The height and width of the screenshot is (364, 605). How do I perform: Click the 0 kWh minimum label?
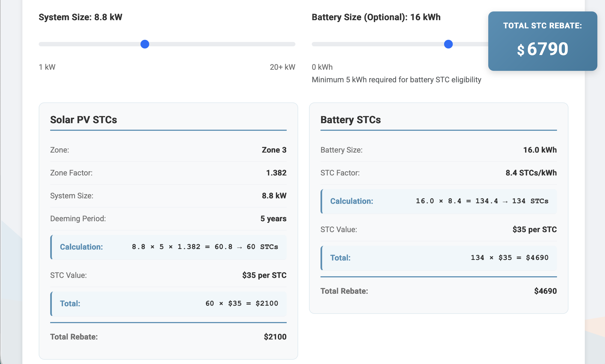click(x=322, y=67)
